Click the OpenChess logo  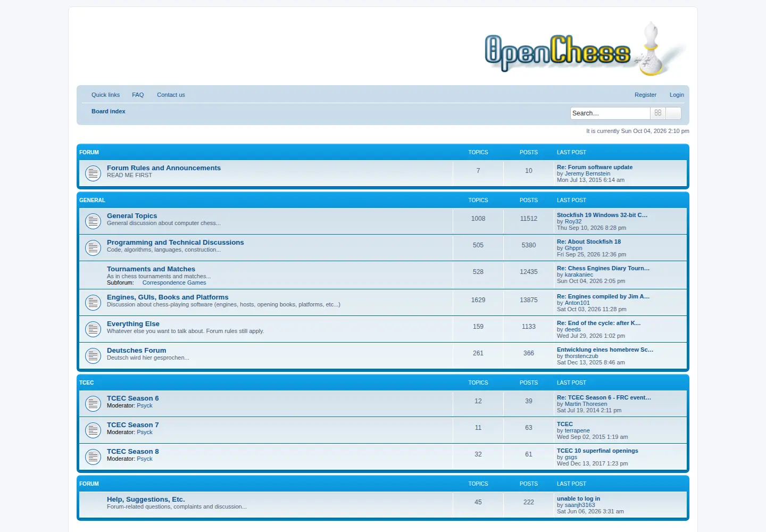coord(586,49)
